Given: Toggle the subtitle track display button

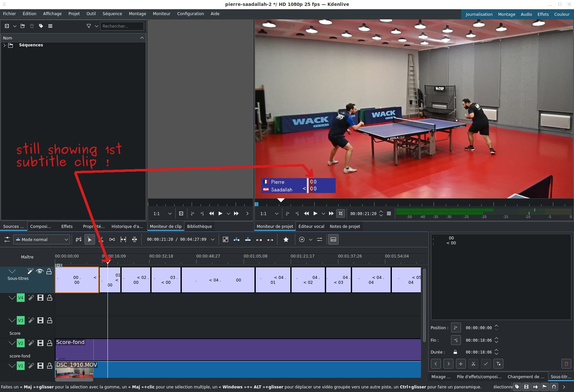Looking at the screenshot, I should [x=333, y=239].
